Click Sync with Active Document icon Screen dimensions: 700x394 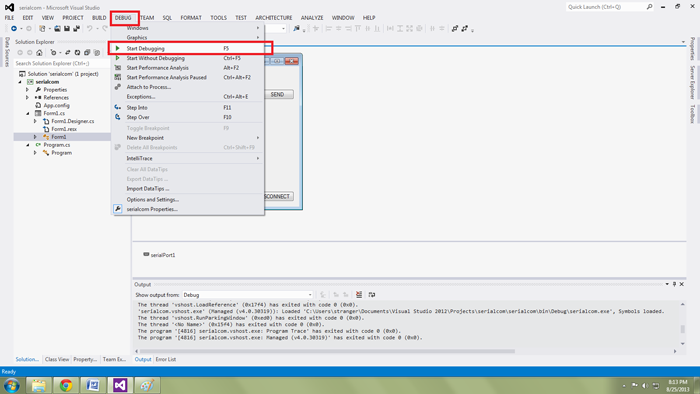point(68,53)
